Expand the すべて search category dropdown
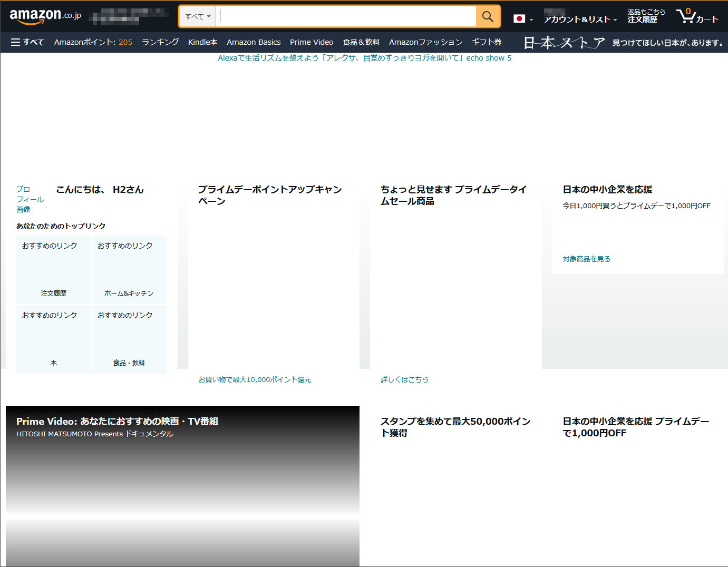 click(x=198, y=16)
